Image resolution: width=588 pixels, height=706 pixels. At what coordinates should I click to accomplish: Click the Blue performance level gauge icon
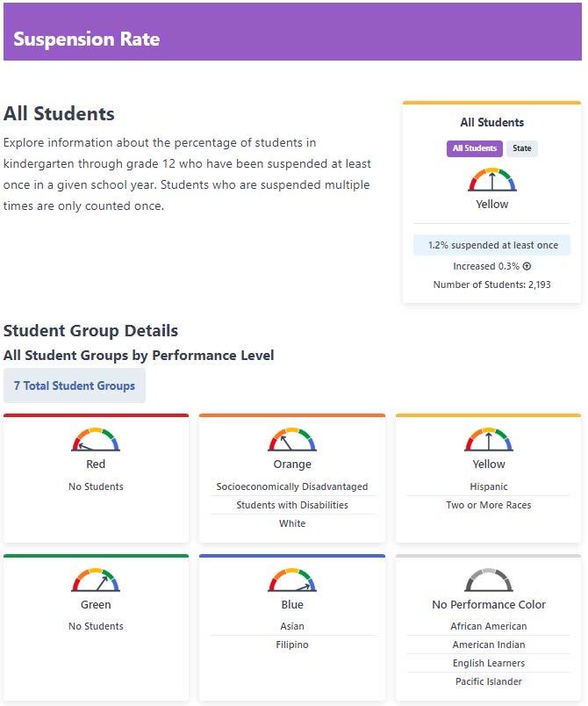(292, 580)
